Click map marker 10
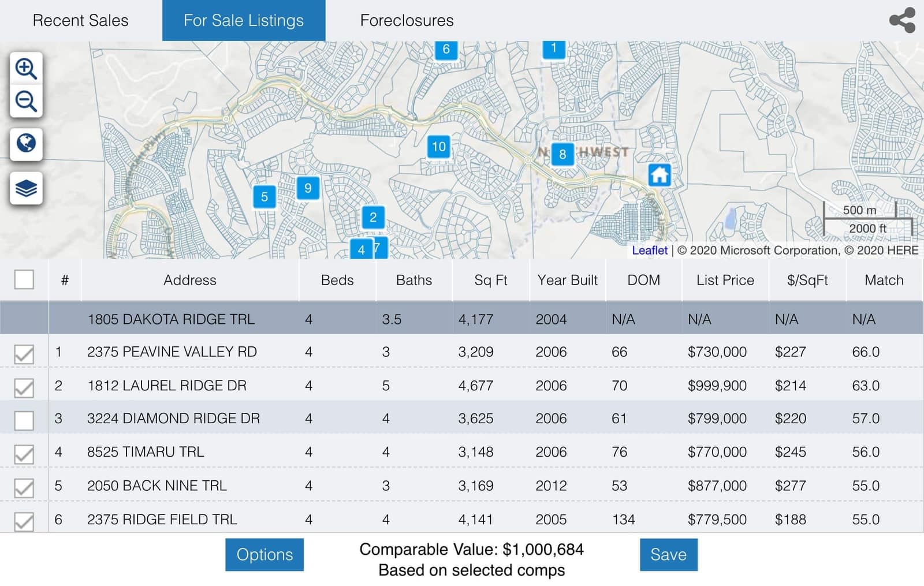 438,147
